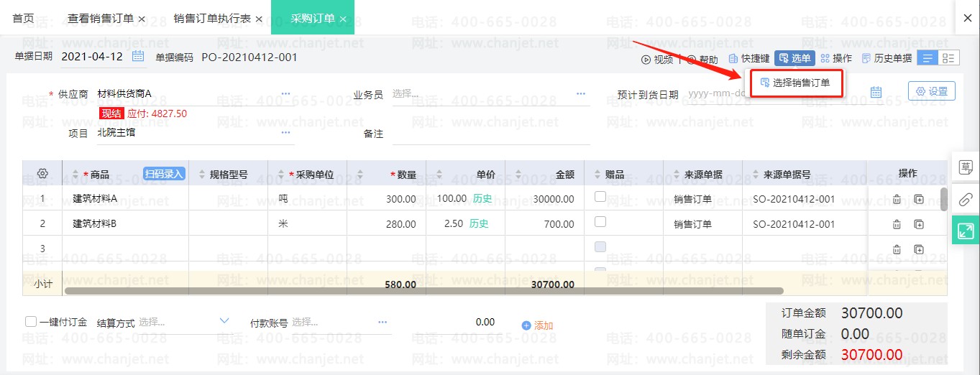Copy row 3 with duplicate icon
This screenshot has width=980, height=375.
coord(919,250)
